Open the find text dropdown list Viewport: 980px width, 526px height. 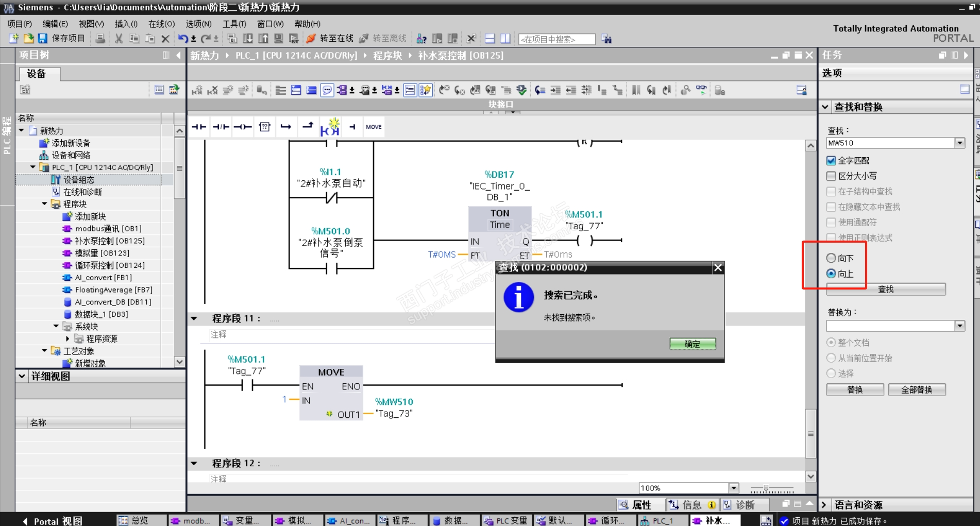click(959, 143)
